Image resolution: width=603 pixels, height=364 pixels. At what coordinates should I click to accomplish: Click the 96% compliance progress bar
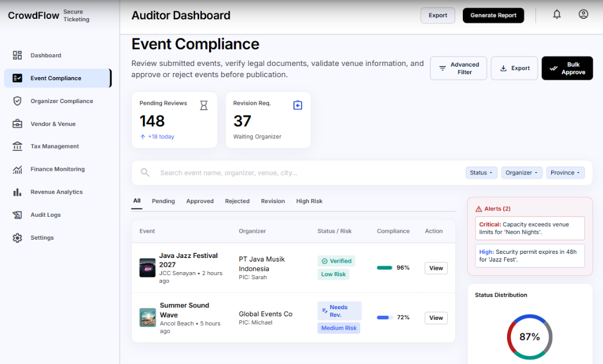(384, 268)
